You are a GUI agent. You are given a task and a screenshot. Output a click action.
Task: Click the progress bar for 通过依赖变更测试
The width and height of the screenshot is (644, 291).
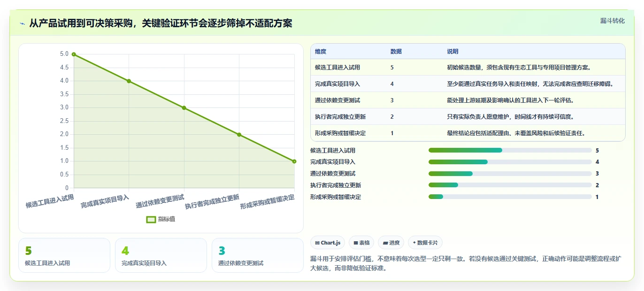510,174
